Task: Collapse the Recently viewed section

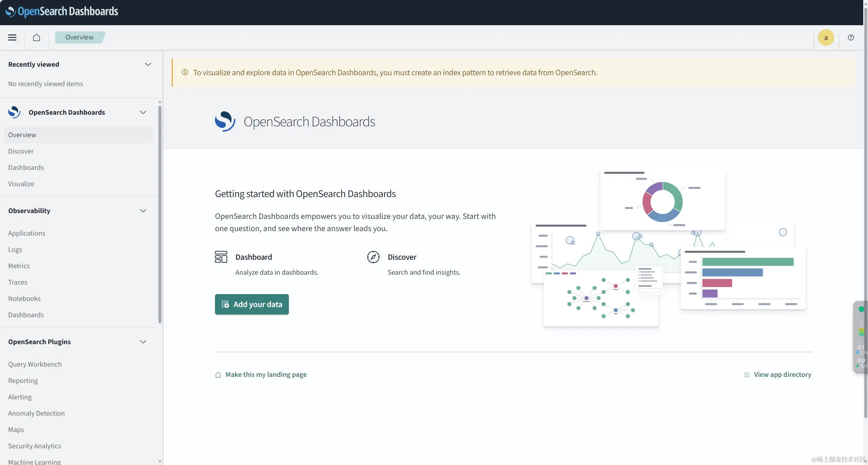Action: point(148,64)
